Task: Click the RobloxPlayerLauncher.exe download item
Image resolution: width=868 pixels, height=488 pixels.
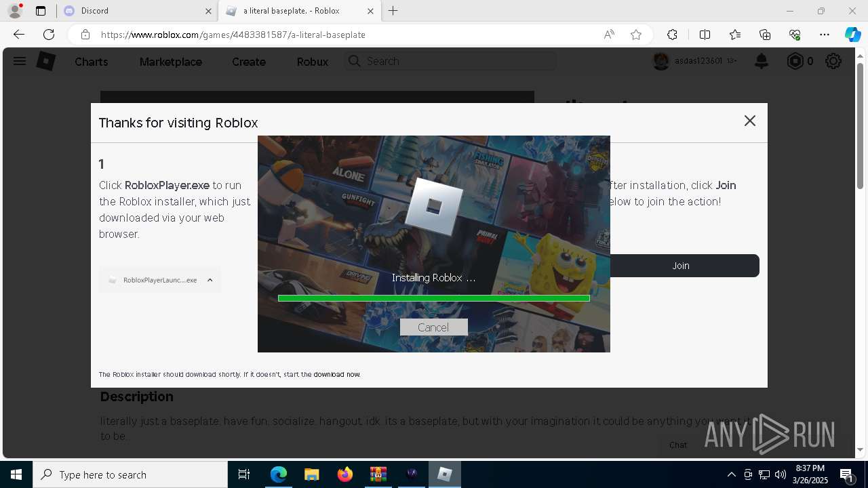Action: coord(159,280)
